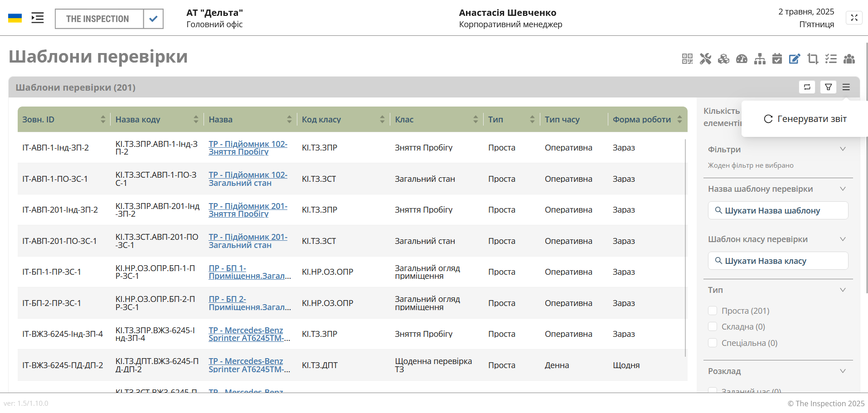Toggle the sidebar menu indent icon
The image size is (868, 413).
click(x=38, y=18)
